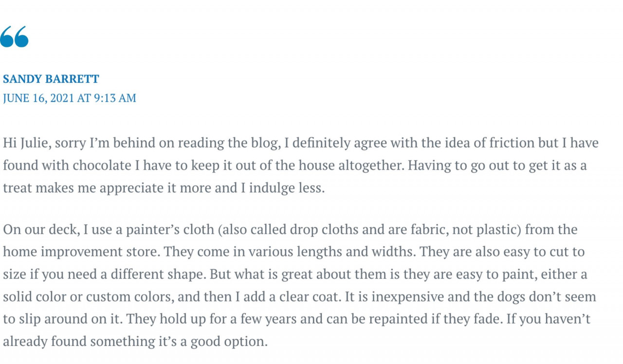Click the phrase 'indulge less' ending the first paragraph

point(286,188)
